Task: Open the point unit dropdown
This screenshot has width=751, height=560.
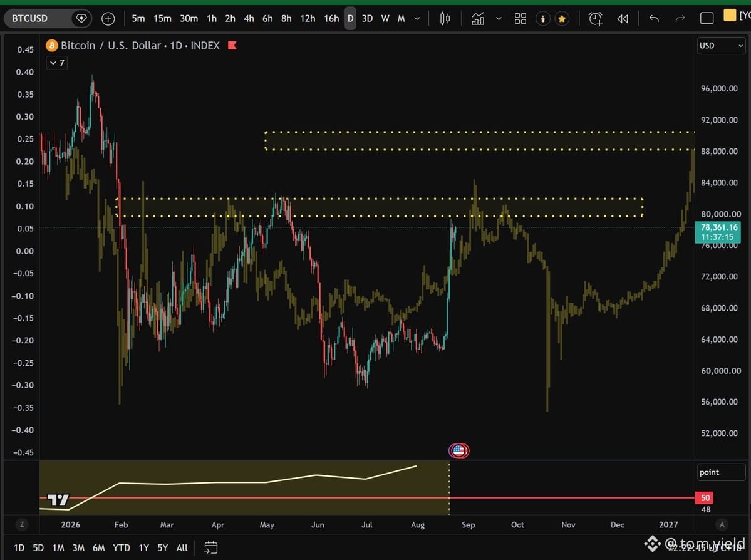Action: point(721,472)
